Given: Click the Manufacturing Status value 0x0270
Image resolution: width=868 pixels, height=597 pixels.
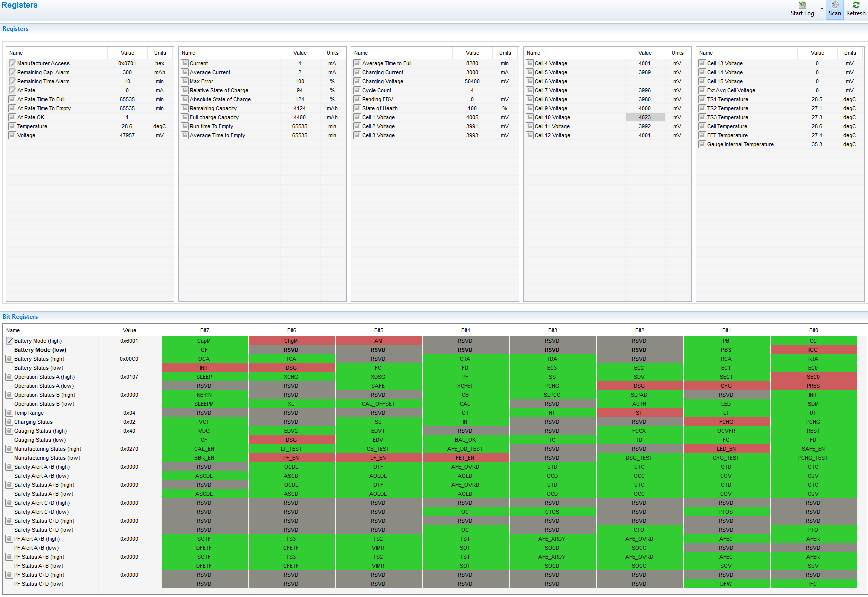Looking at the screenshot, I should pyautogui.click(x=129, y=449).
